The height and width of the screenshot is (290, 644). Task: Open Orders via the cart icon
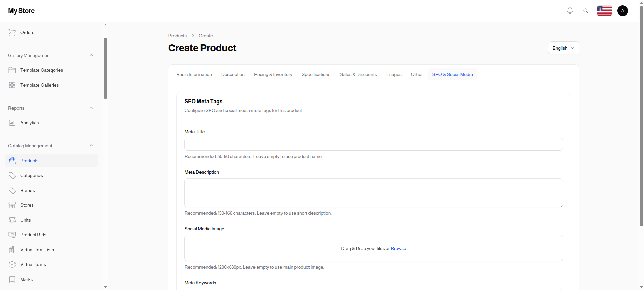pos(12,32)
